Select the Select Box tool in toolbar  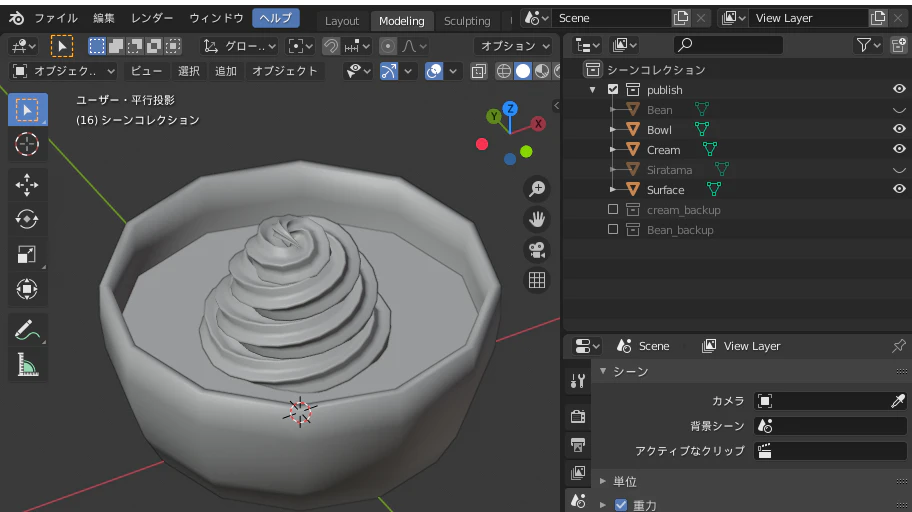coord(27,109)
